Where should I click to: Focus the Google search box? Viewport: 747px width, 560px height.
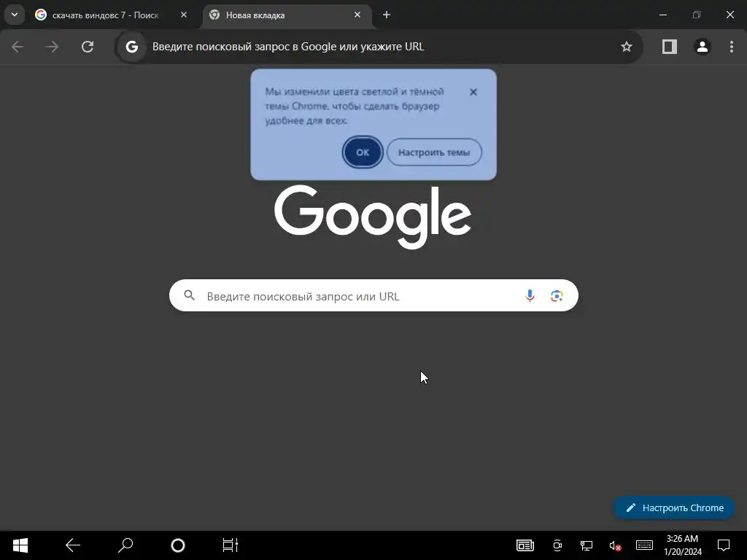[x=373, y=296]
